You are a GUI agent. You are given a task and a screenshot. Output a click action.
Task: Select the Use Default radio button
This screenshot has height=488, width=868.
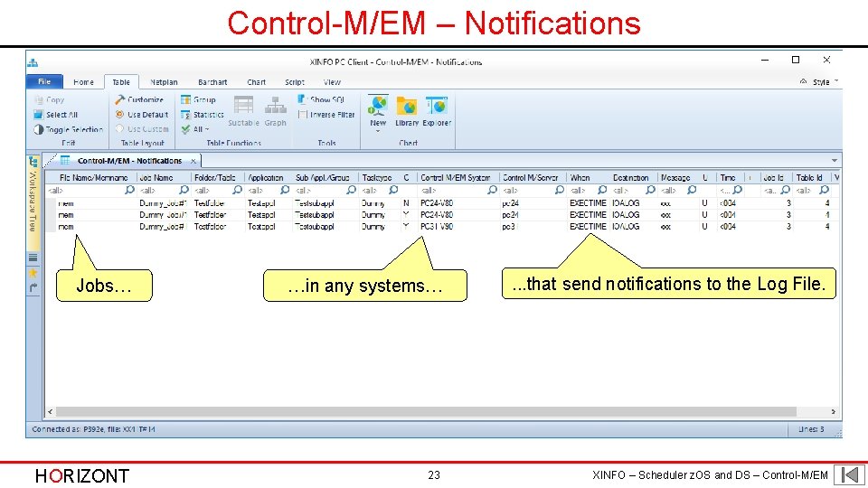[119, 115]
